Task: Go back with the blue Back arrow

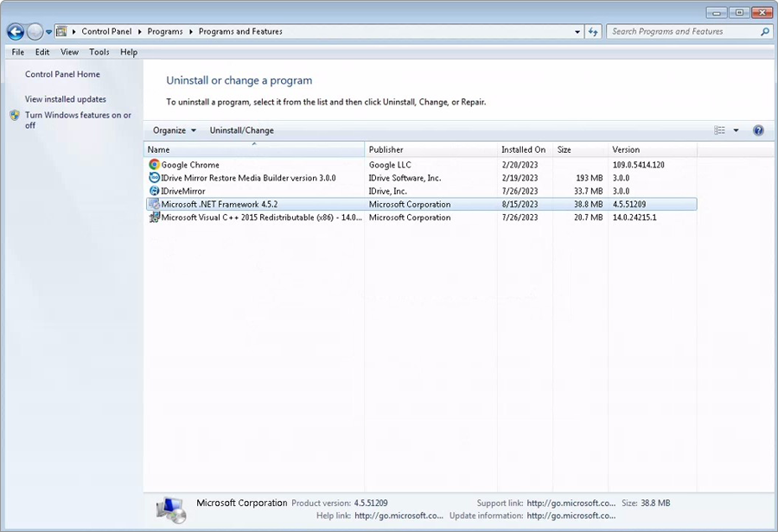Action: 16,32
